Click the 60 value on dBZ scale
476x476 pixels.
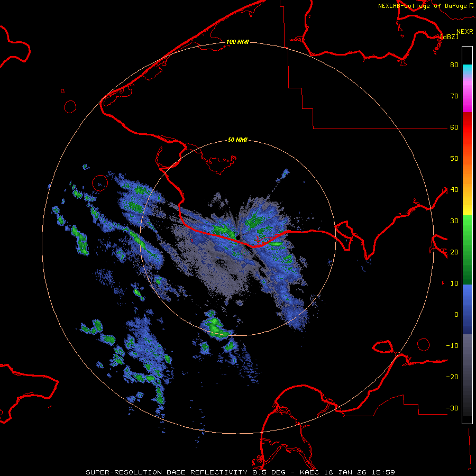[x=454, y=127]
